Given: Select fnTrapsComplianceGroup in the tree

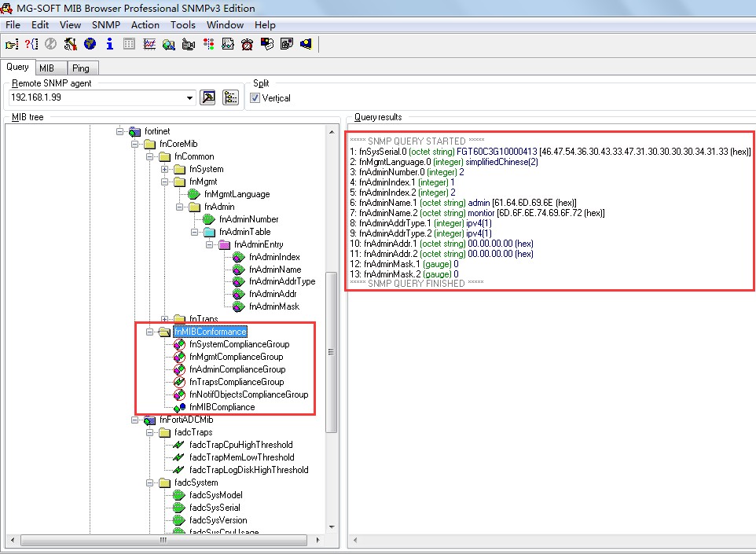Looking at the screenshot, I should pyautogui.click(x=237, y=382).
